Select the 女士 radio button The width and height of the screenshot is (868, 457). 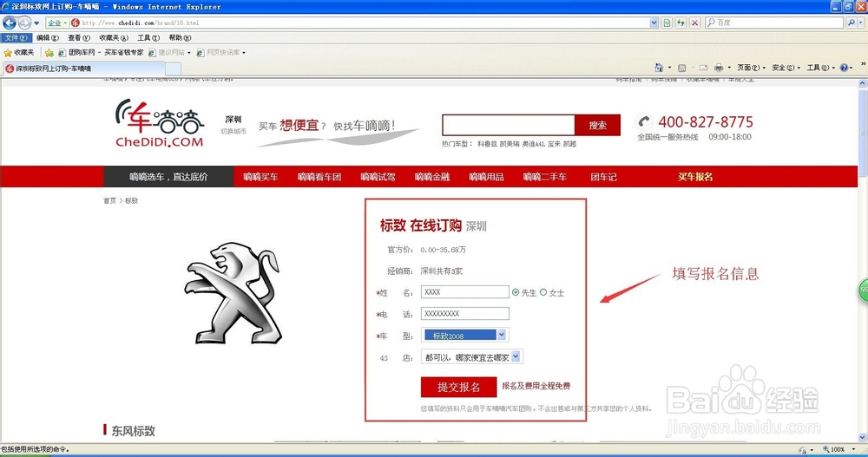(543, 292)
